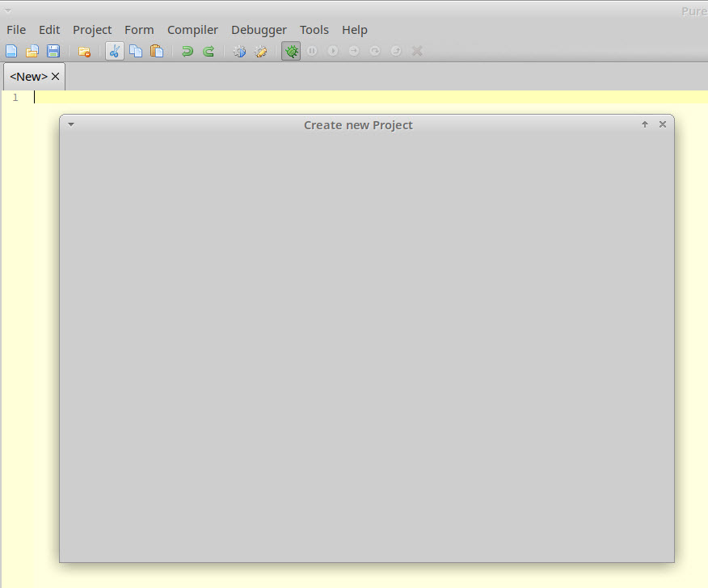Open main window title bar menu arrow
Image resolution: width=708 pixels, height=588 pixels.
(7, 10)
